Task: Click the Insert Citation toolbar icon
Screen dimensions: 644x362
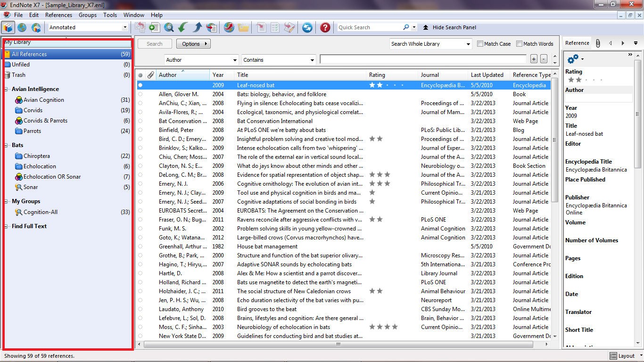Action: (x=261, y=27)
